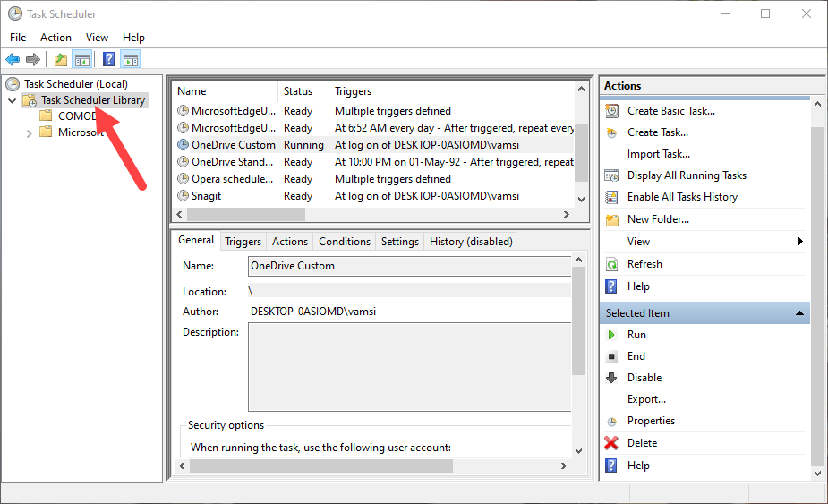
Task: Switch to the Settings tab
Action: (x=400, y=242)
